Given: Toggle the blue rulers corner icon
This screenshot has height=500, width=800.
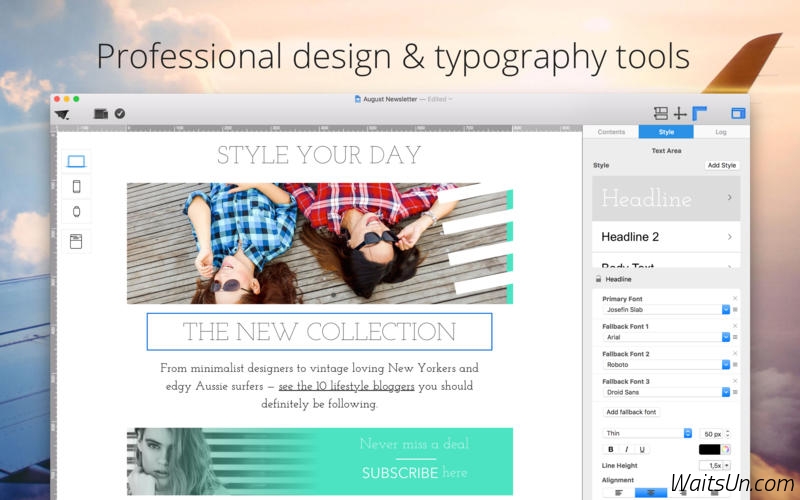Looking at the screenshot, I should [x=699, y=113].
